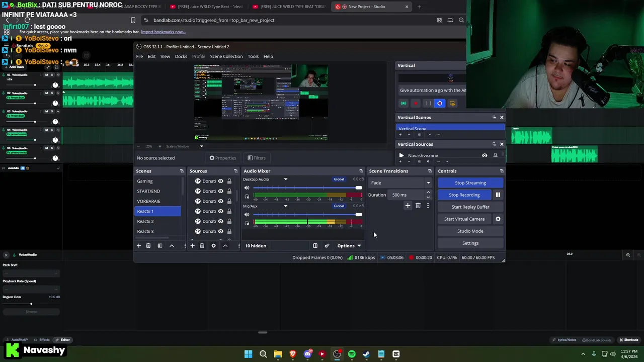
Task: Toggle lock on third Donati source
Action: click(x=229, y=201)
